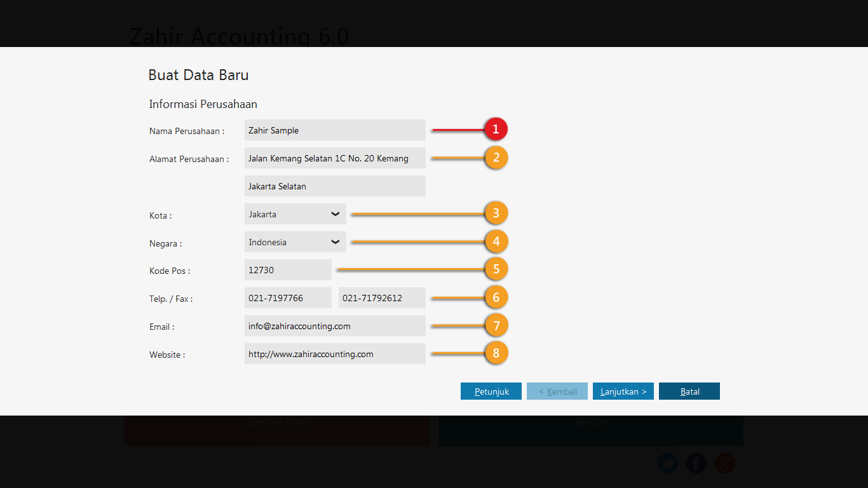The image size is (868, 488).
Task: Click the fax field 021-71792612
Action: 382,298
